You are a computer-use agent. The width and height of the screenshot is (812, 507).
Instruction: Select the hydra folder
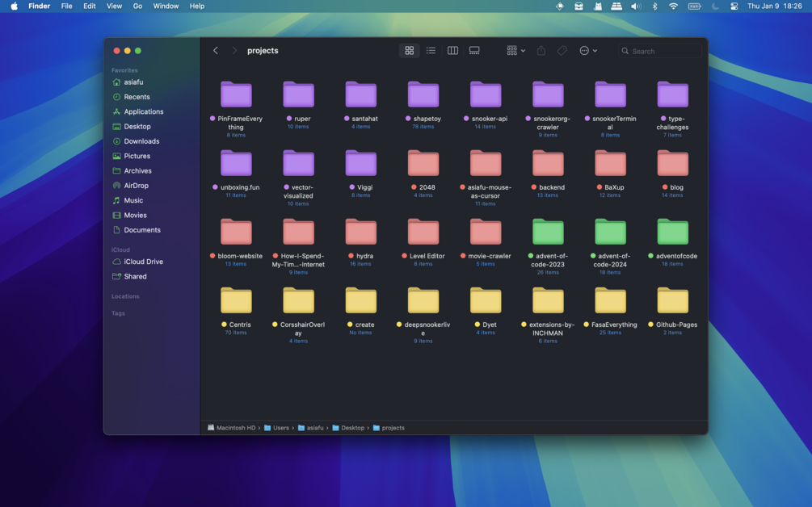(360, 232)
